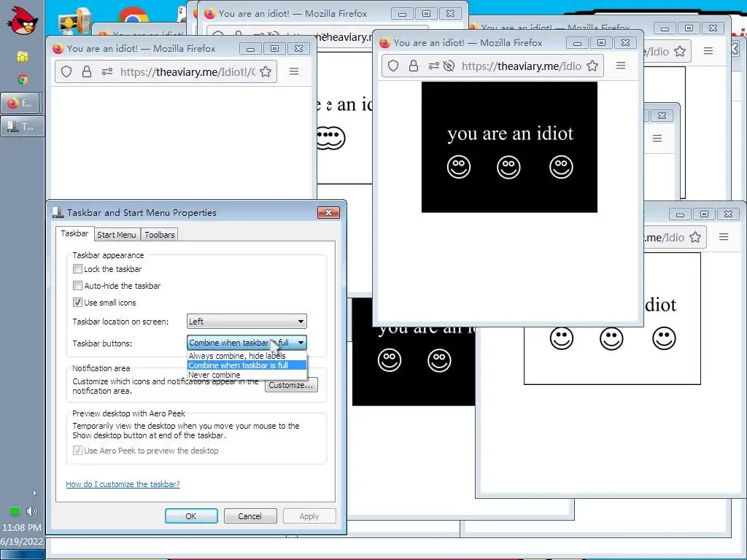Click the blocked autoplay icon in front Firefox window
The height and width of the screenshot is (560, 747).
click(x=449, y=66)
